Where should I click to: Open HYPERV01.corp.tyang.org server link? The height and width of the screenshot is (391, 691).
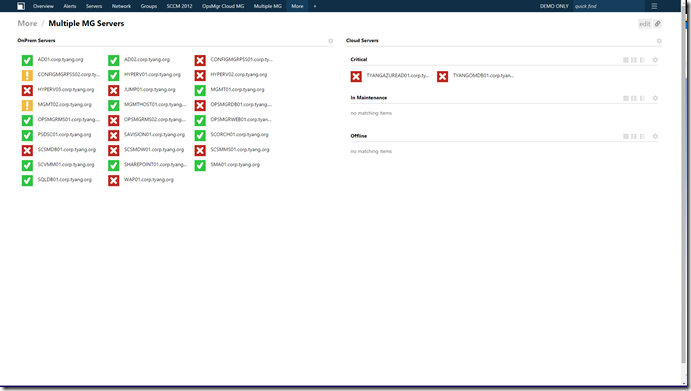click(x=152, y=74)
